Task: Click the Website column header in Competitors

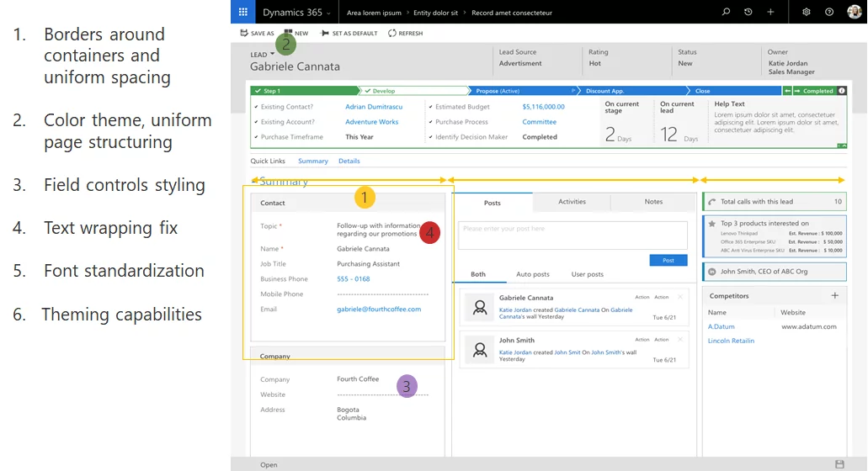Action: pyautogui.click(x=793, y=312)
